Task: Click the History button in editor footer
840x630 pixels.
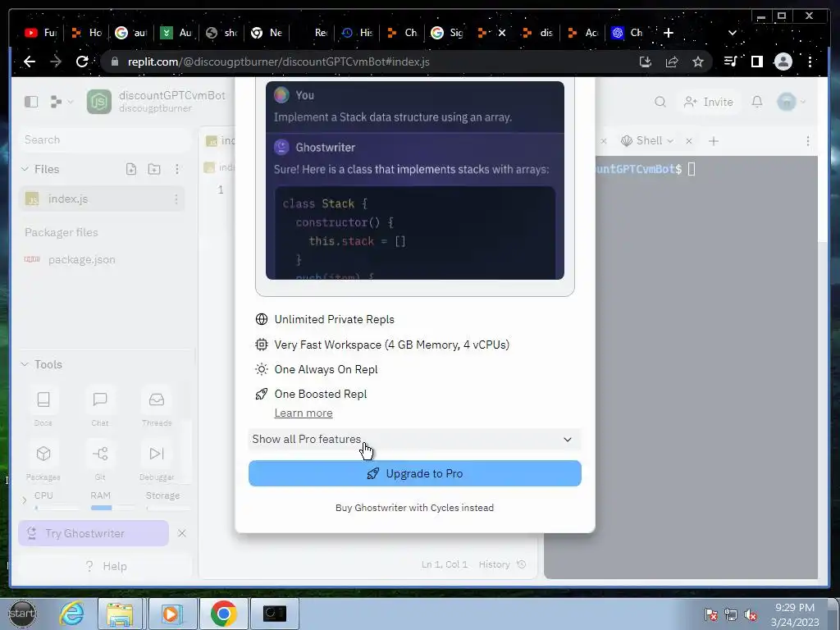Action: tap(502, 564)
